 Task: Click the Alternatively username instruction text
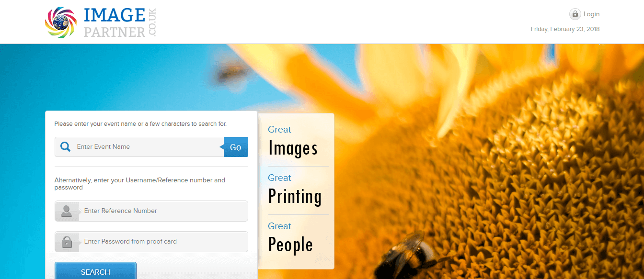[x=140, y=184]
